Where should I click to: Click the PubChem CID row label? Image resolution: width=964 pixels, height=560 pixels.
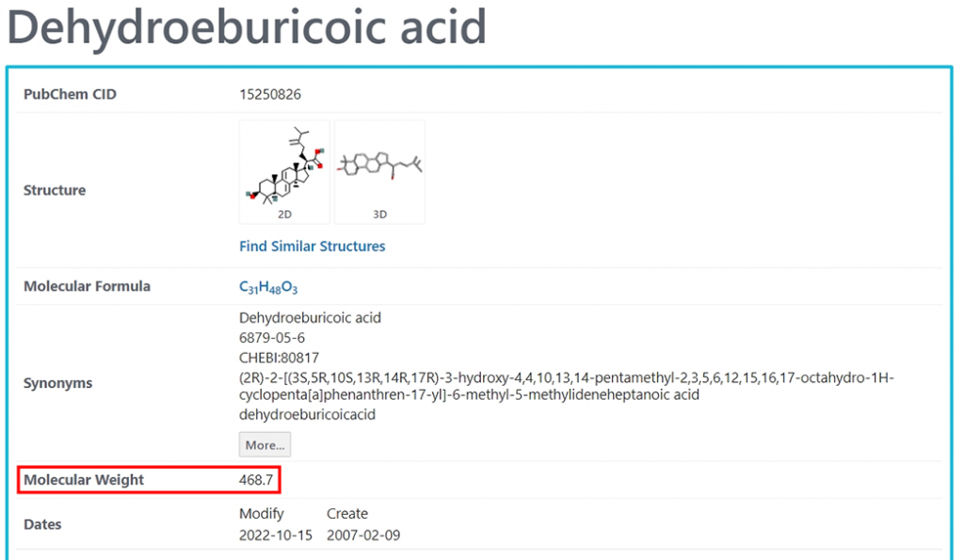tap(70, 94)
